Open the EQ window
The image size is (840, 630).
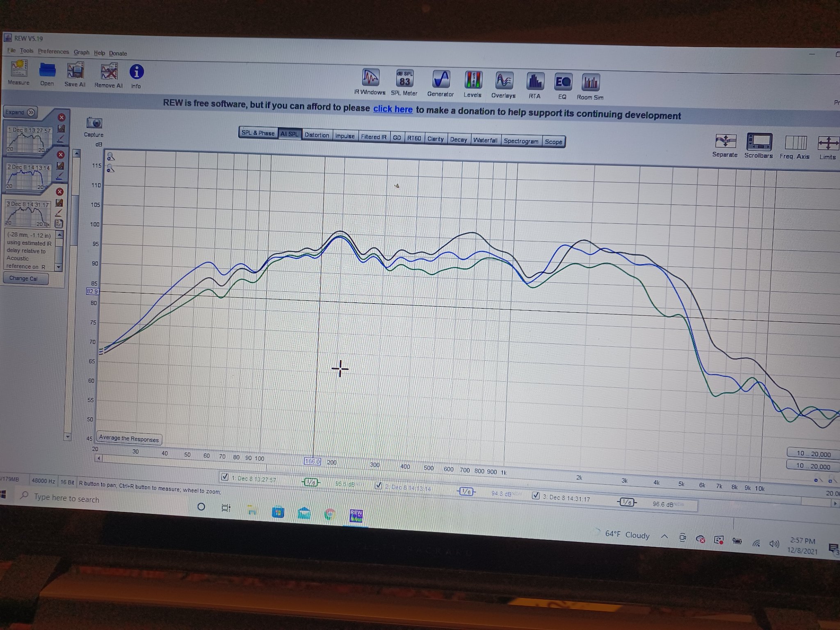tap(563, 87)
